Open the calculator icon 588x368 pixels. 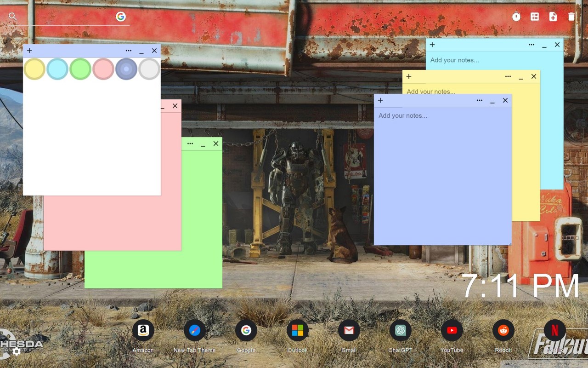tap(535, 17)
